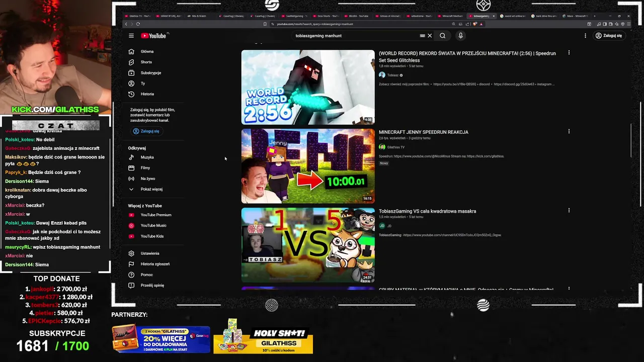644x362 pixels.
Task: Open three-dot menu for World Record video
Action: 569,53
